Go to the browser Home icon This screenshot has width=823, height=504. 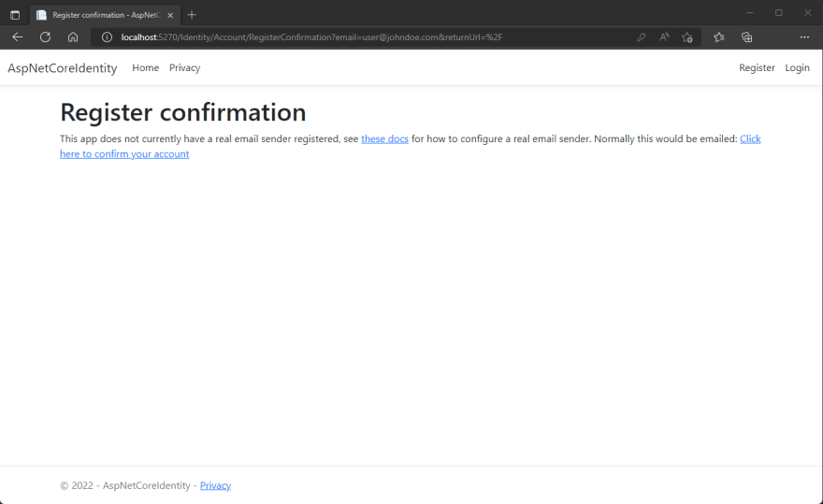click(x=73, y=37)
